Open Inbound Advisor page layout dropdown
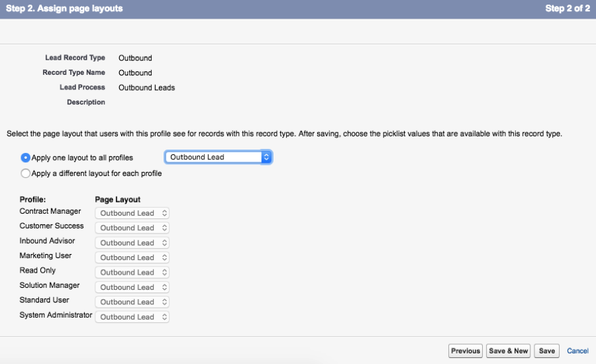596x364 pixels. pos(132,243)
